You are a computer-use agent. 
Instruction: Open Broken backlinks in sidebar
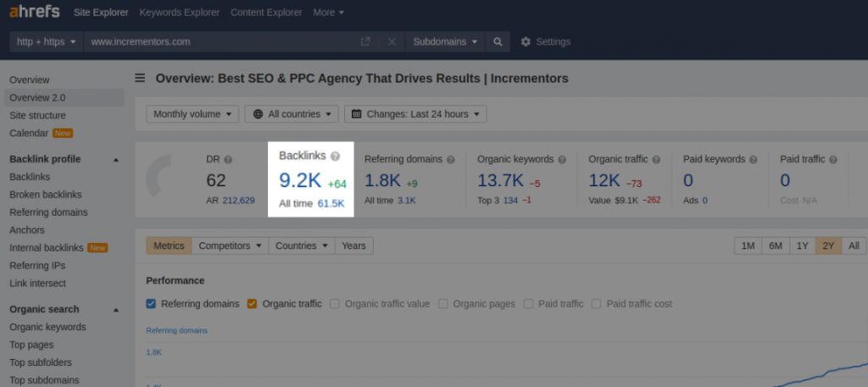point(46,194)
